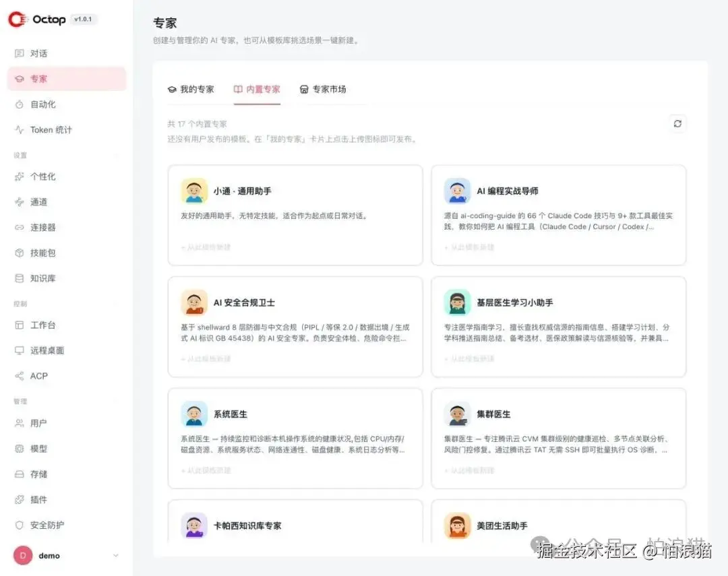
Task: Open 存储 drive icon
Action: click(x=19, y=474)
